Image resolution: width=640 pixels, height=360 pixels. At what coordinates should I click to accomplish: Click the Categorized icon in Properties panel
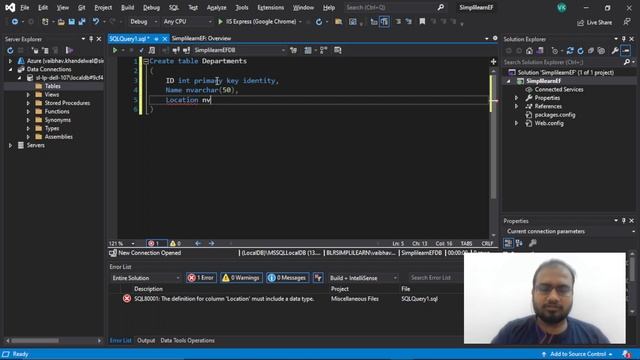click(508, 243)
